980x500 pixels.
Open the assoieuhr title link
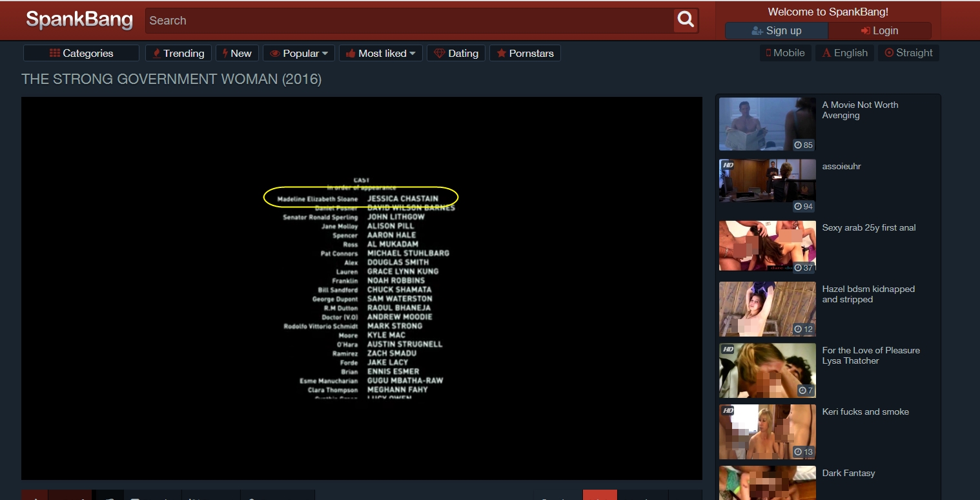[x=841, y=166]
